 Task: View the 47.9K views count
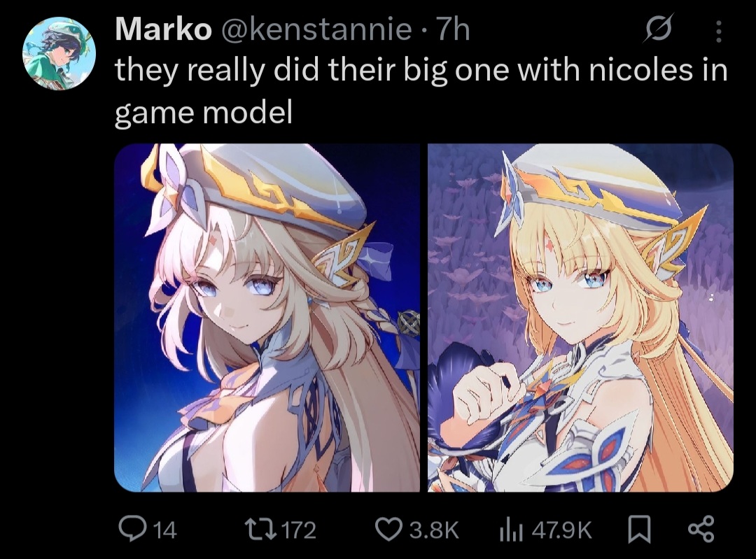561,530
